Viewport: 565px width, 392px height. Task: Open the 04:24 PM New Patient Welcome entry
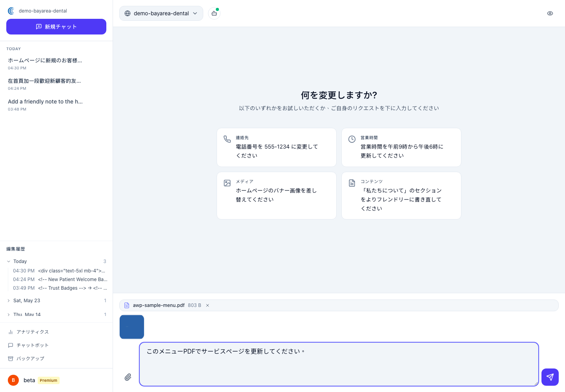tap(60, 279)
